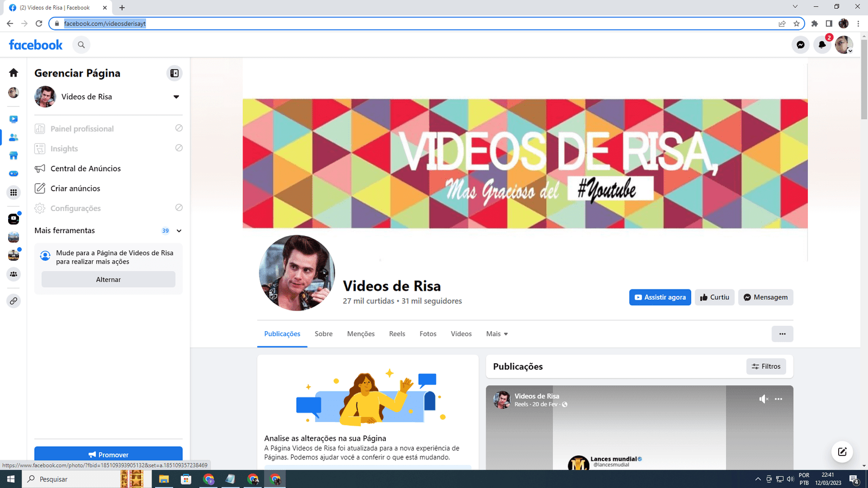Open File Explorer from the taskbar
This screenshot has width=868, height=488.
click(164, 479)
